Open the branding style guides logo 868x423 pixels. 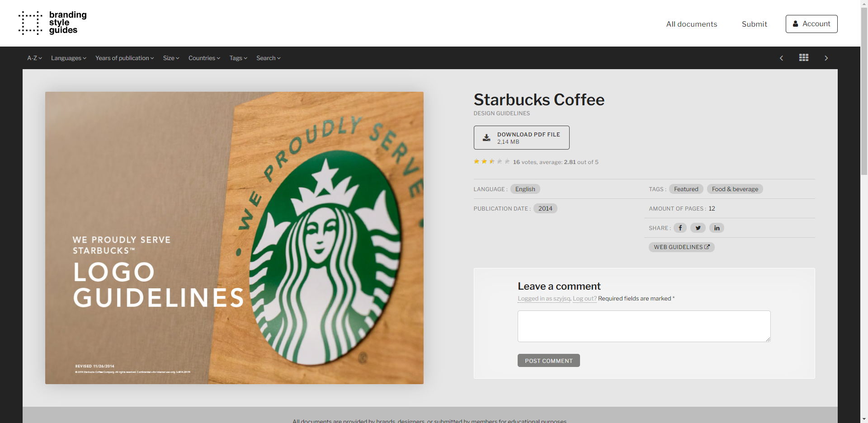point(52,23)
